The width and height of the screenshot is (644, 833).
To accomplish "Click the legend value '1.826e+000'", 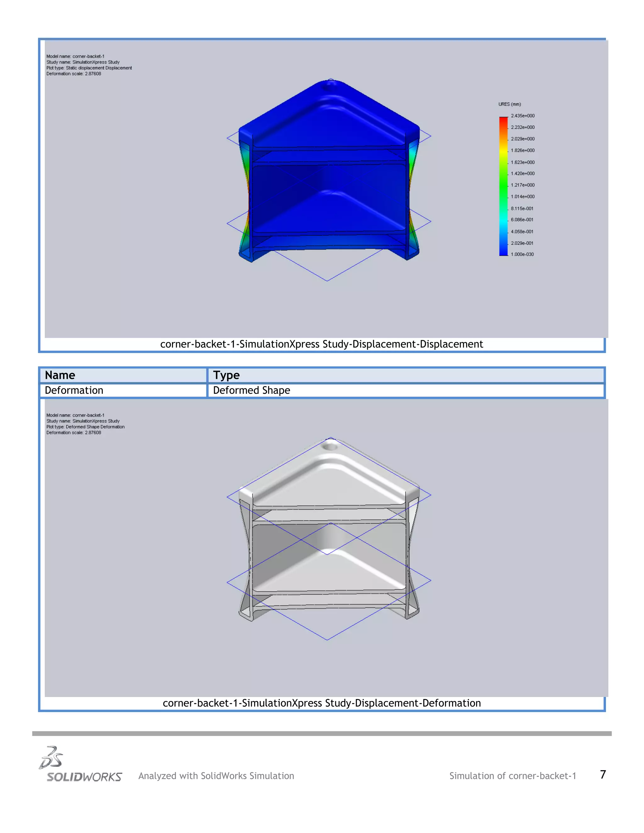I will pyautogui.click(x=523, y=150).
